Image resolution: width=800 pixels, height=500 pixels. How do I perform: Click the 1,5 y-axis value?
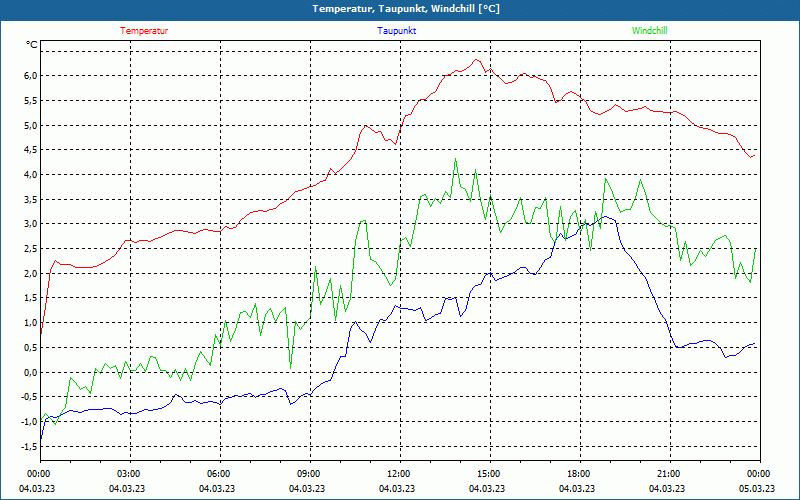pyautogui.click(x=31, y=298)
